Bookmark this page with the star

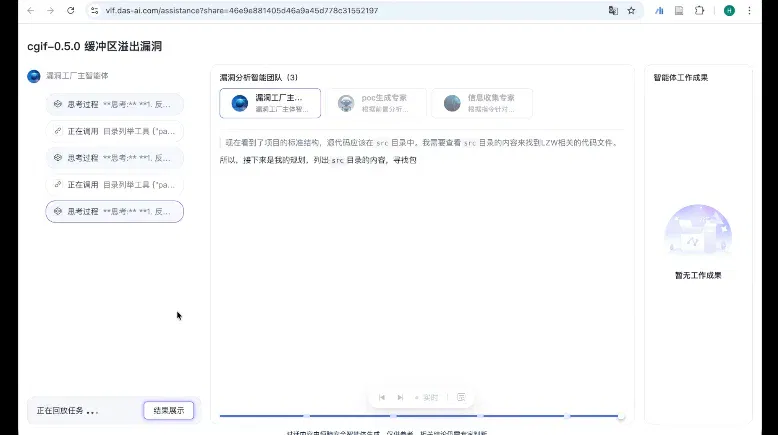point(631,10)
